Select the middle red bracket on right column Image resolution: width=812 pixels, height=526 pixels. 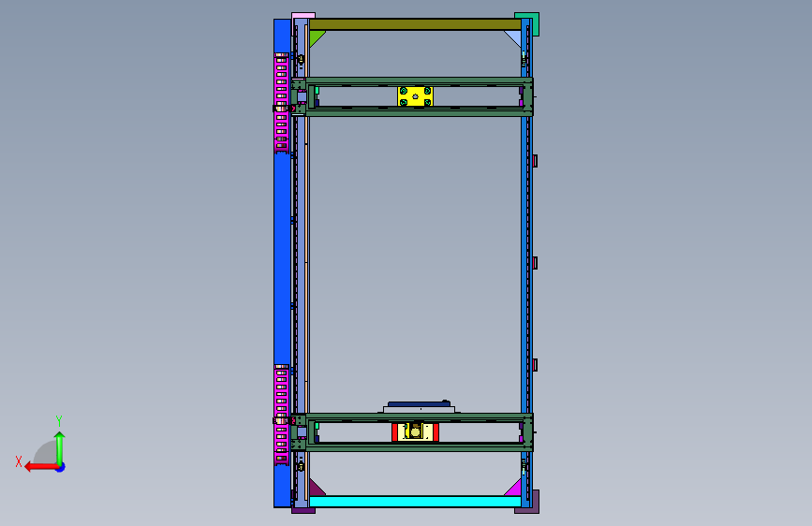(535, 263)
